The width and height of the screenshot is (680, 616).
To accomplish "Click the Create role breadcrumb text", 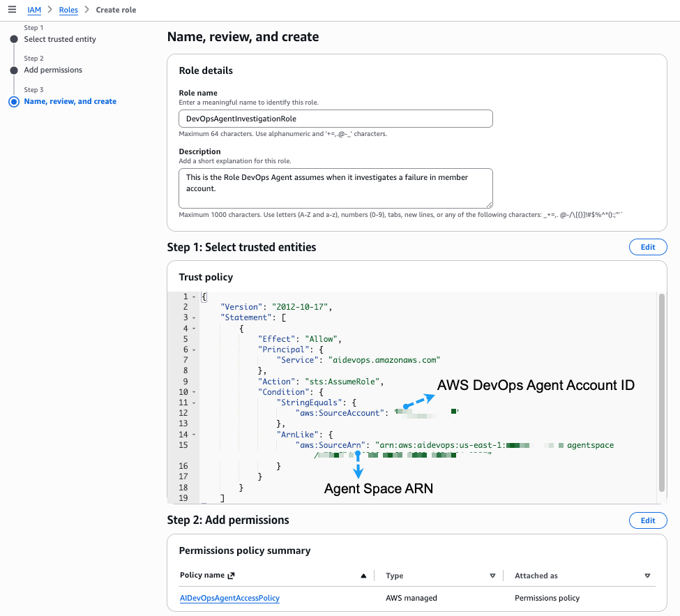I will [116, 10].
